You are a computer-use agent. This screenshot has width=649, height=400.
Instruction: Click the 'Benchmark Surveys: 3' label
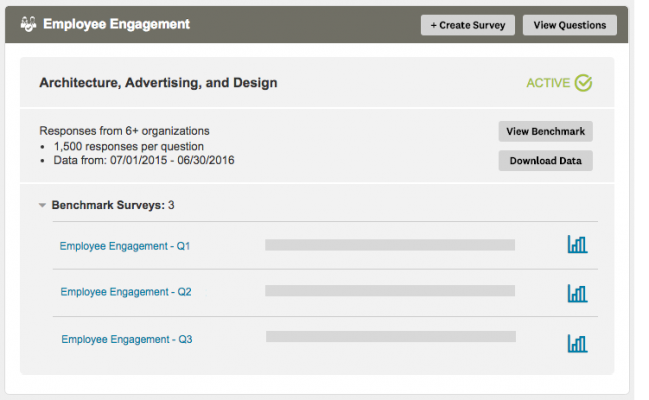point(113,205)
